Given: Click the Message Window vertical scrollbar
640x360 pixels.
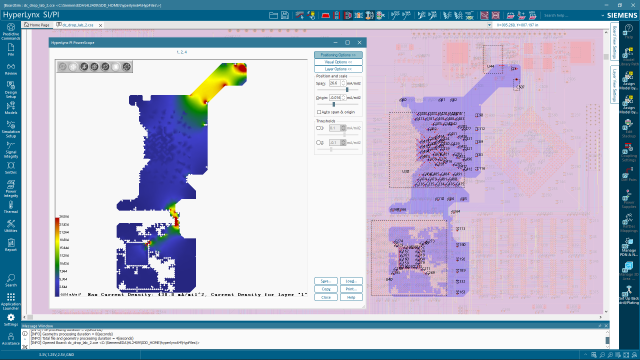Looking at the screenshot, I should [x=607, y=339].
